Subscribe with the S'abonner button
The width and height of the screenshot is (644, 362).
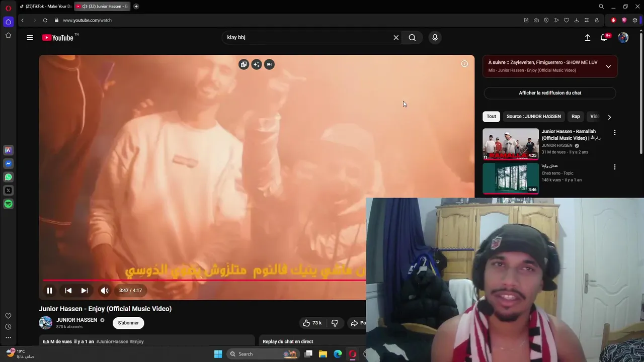[x=128, y=323]
